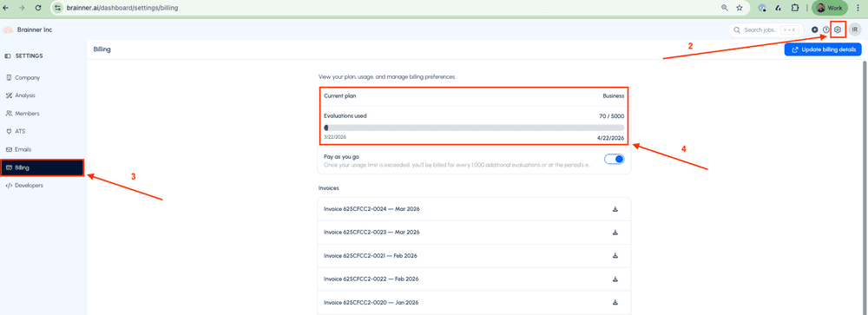The image size is (868, 315).
Task: Open Emails settings
Action: click(x=43, y=149)
